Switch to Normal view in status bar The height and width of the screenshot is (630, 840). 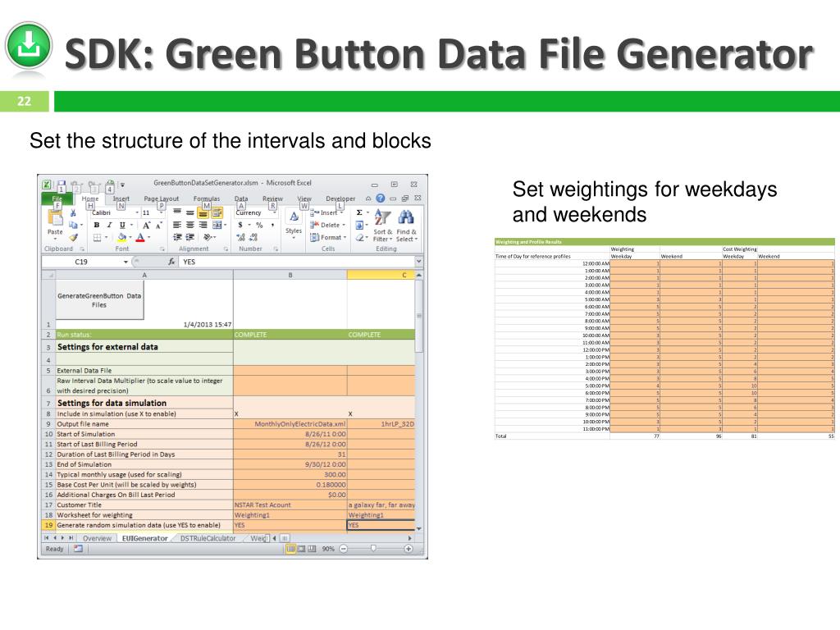tap(290, 549)
